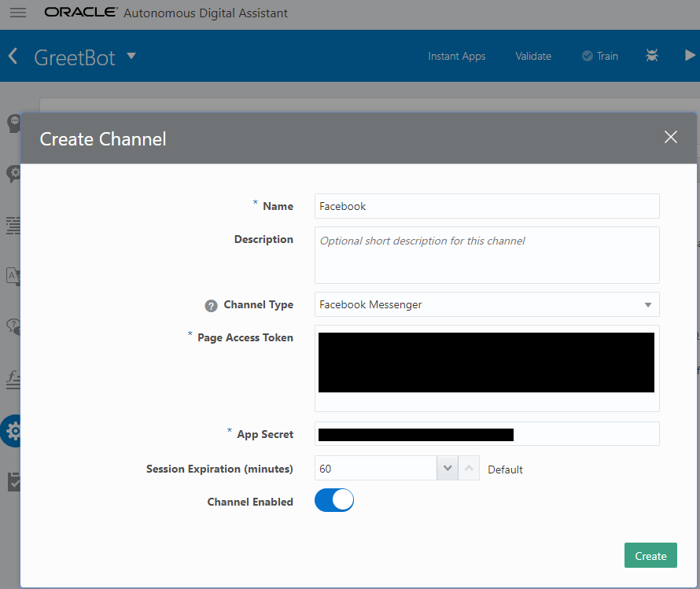
Task: Open the Q&A sidebar icon
Action: [13, 326]
